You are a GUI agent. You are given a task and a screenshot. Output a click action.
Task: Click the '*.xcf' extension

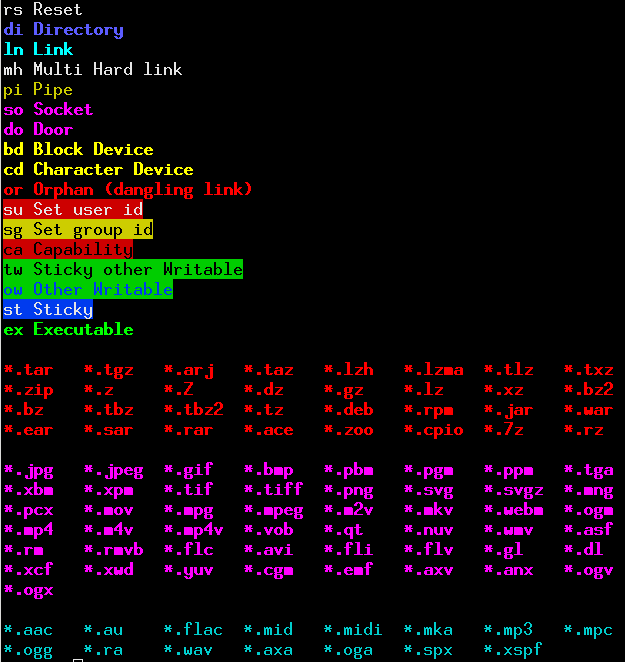click(x=28, y=570)
